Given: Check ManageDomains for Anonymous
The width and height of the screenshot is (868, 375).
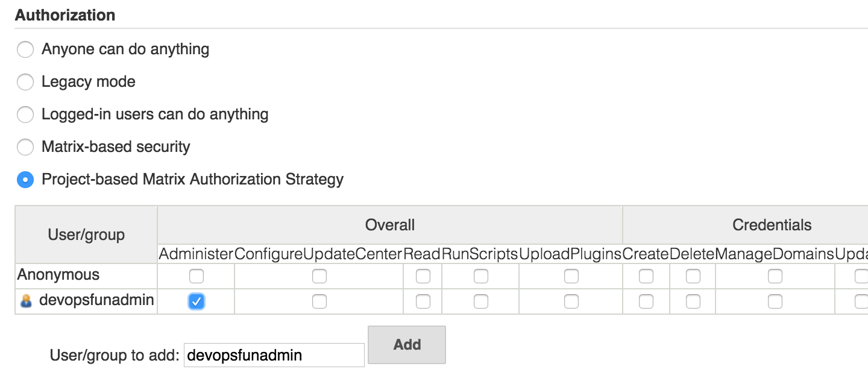Looking at the screenshot, I should tap(775, 276).
